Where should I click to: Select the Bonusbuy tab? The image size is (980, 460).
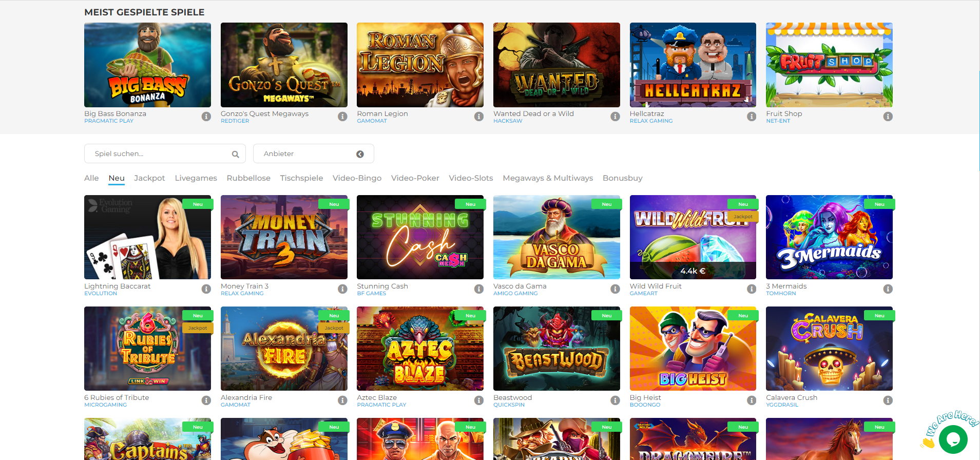pos(623,178)
